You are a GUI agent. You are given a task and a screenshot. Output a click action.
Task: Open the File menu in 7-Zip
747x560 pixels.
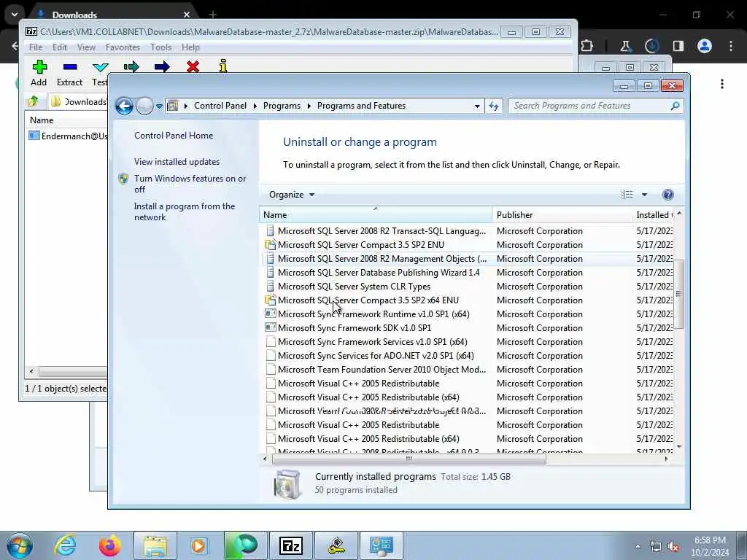pyautogui.click(x=36, y=47)
